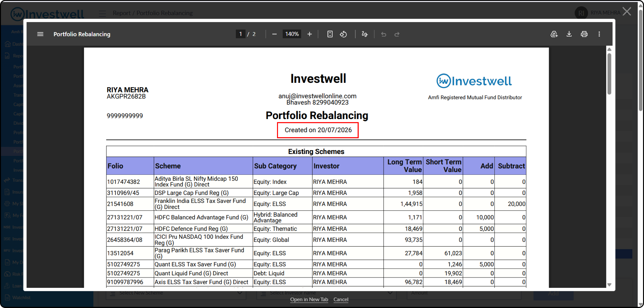Activate the draw annotation tool
The height and width of the screenshot is (308, 644).
(x=365, y=34)
